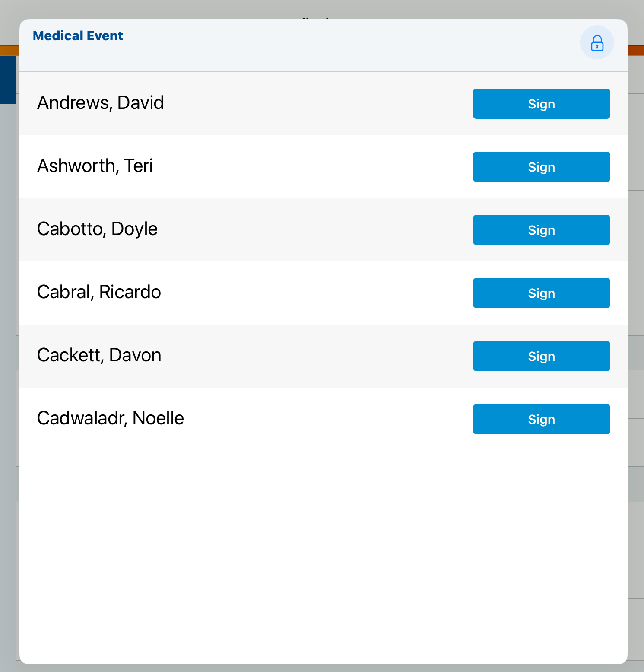Click the partially hidden title behind the dialog
Image resolution: width=644 pixels, height=672 pixels.
(323, 17)
